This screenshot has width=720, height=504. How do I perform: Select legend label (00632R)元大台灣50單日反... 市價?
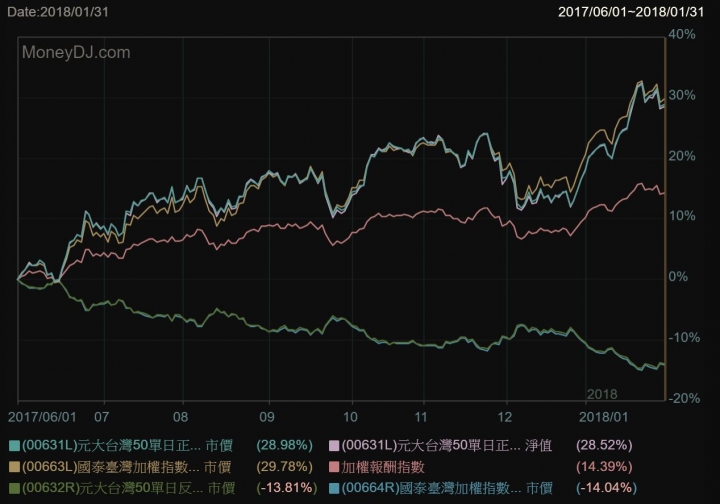click(x=128, y=488)
